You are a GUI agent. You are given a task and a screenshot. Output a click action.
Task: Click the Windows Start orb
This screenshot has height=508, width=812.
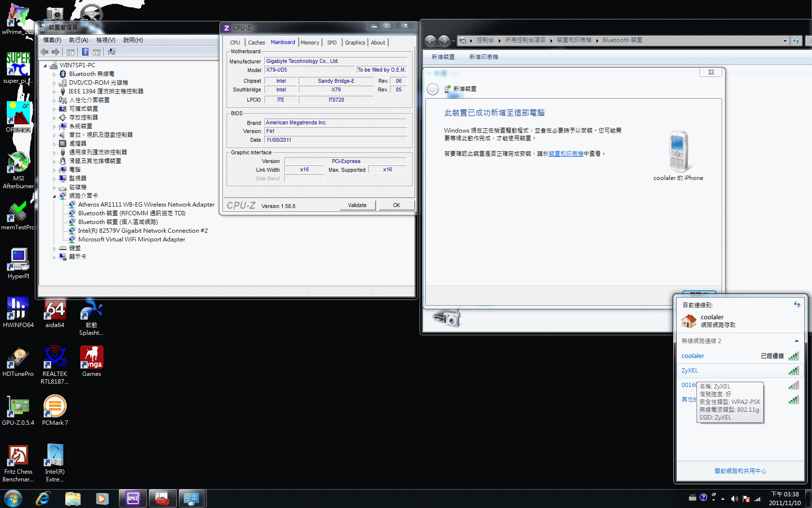click(x=13, y=498)
